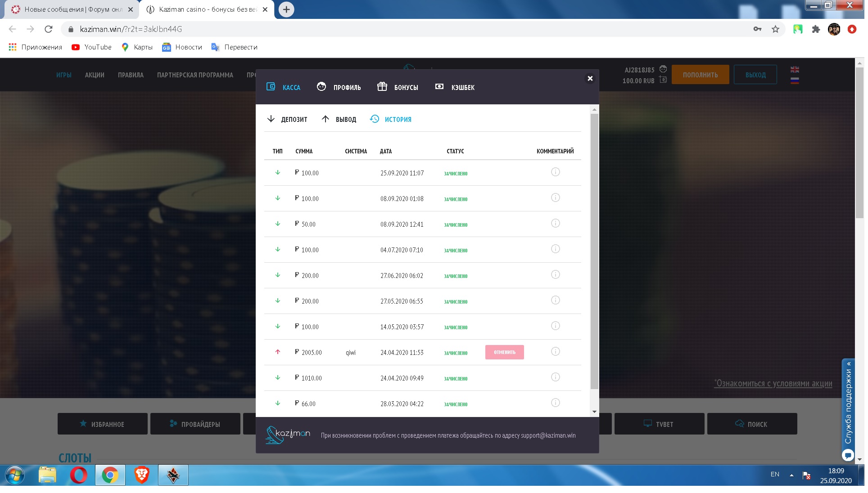Open the Opera browser from the taskbar
Image resolution: width=868 pixels, height=493 pixels.
point(79,475)
